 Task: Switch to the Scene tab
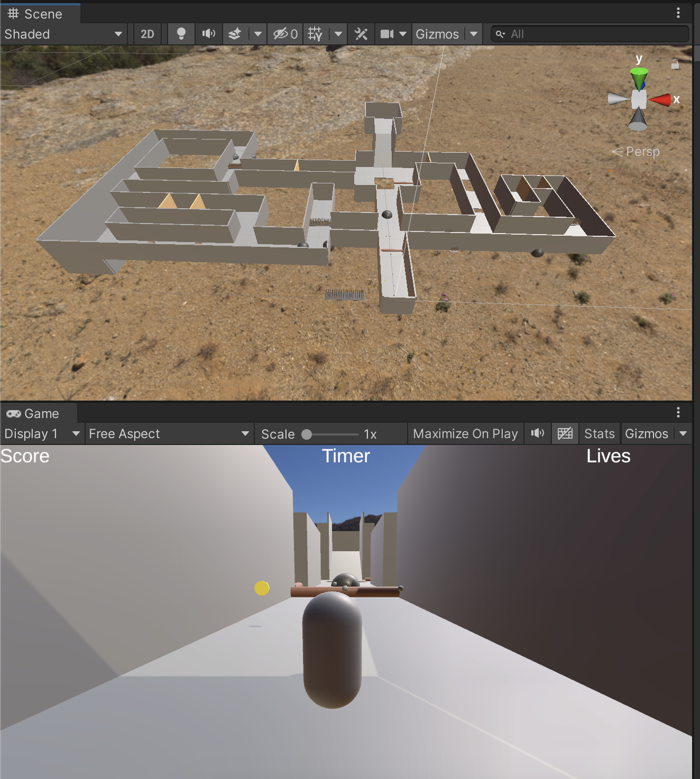(40, 14)
